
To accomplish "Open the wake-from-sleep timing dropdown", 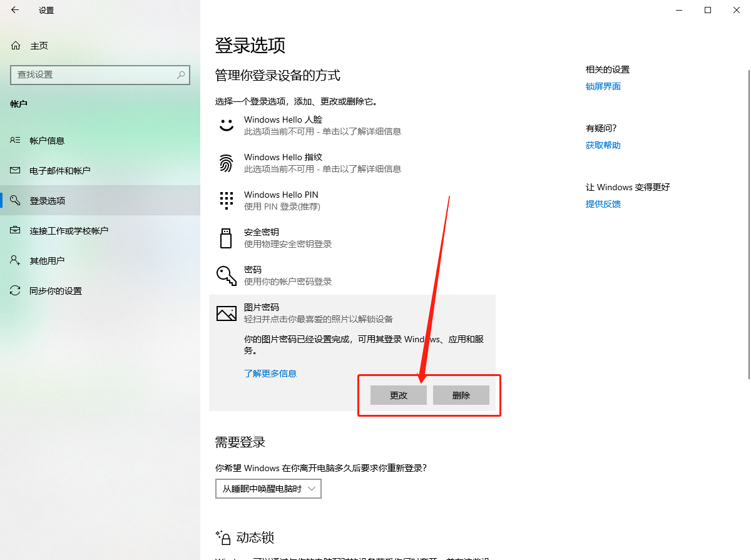I will (268, 489).
